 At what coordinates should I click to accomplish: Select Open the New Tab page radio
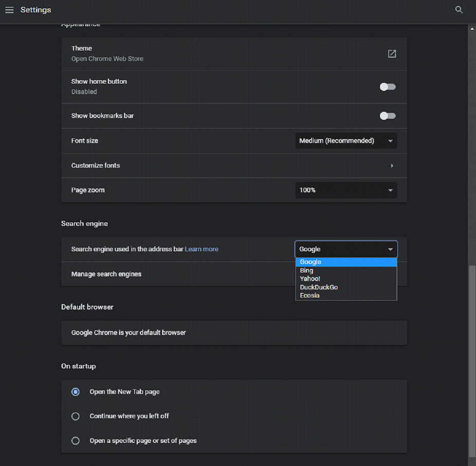click(x=76, y=392)
